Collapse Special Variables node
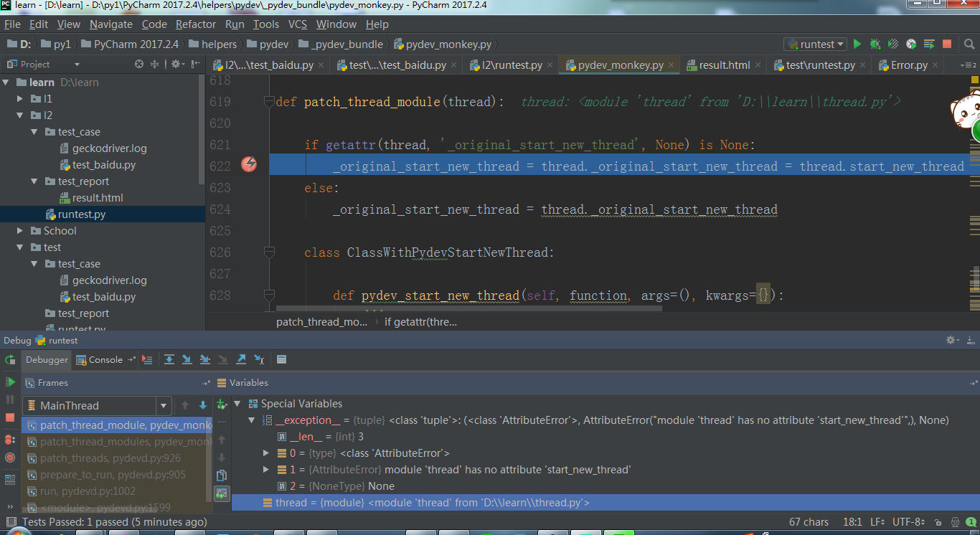 [237, 404]
